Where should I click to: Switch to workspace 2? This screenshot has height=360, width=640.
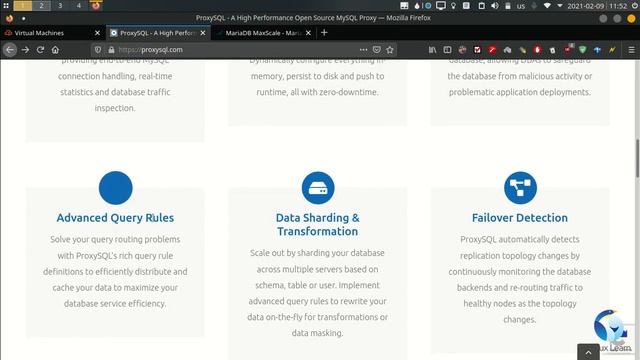coord(42,5)
